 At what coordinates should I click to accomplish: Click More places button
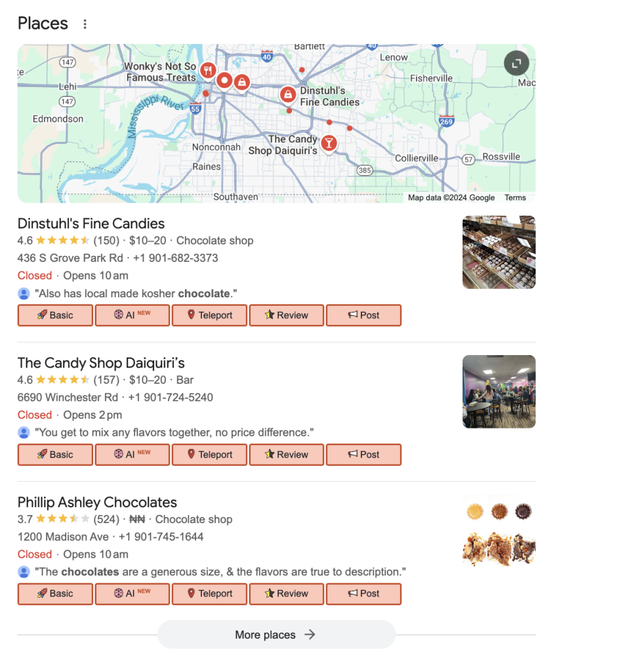pos(276,635)
